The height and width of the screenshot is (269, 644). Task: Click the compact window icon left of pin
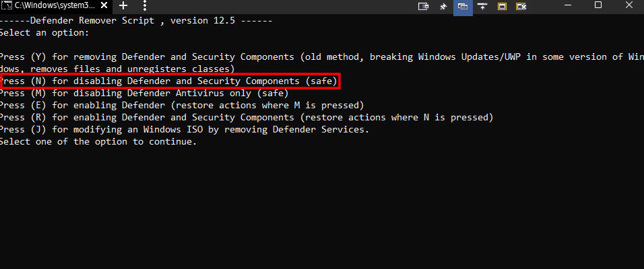coord(424,6)
